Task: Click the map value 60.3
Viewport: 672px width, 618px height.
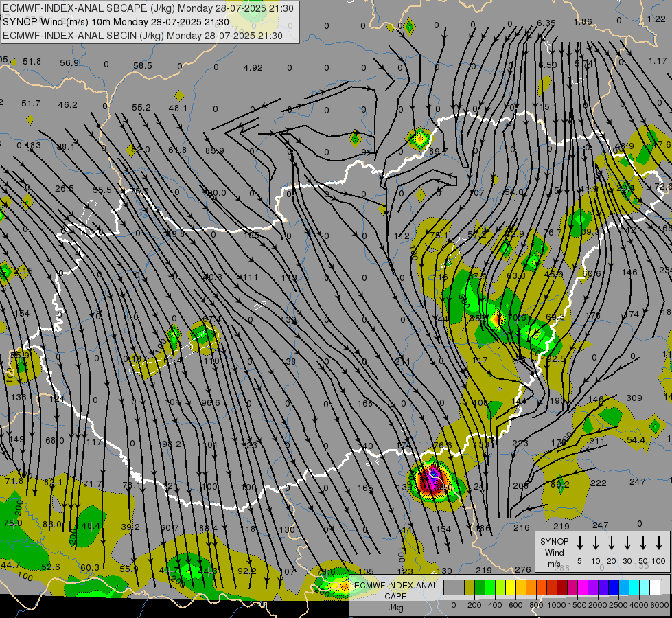Action: click(90, 568)
